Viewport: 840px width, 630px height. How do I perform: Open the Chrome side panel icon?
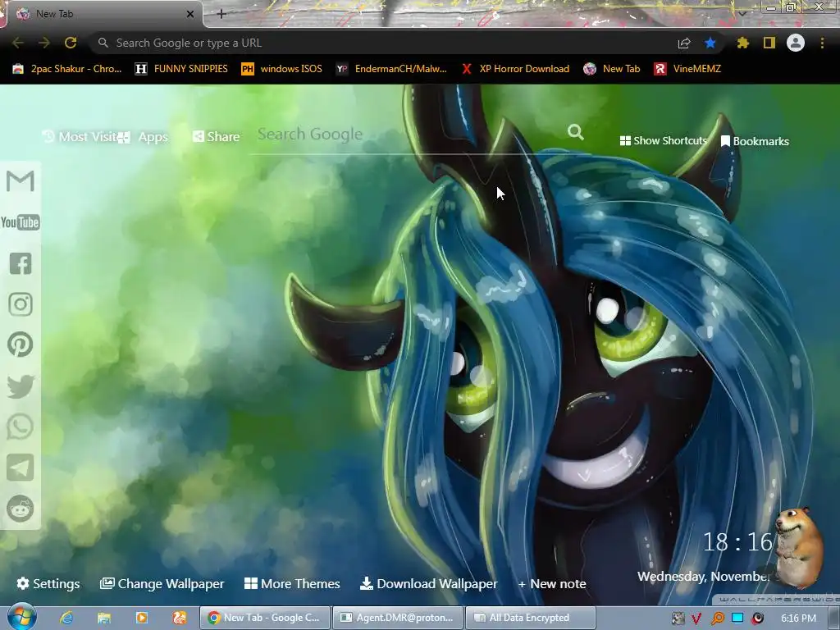(769, 43)
